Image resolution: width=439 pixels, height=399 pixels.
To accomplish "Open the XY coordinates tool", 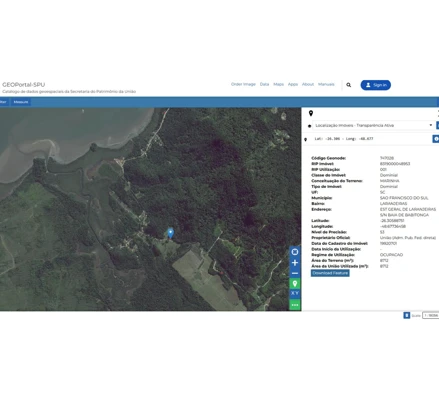I will 295,293.
